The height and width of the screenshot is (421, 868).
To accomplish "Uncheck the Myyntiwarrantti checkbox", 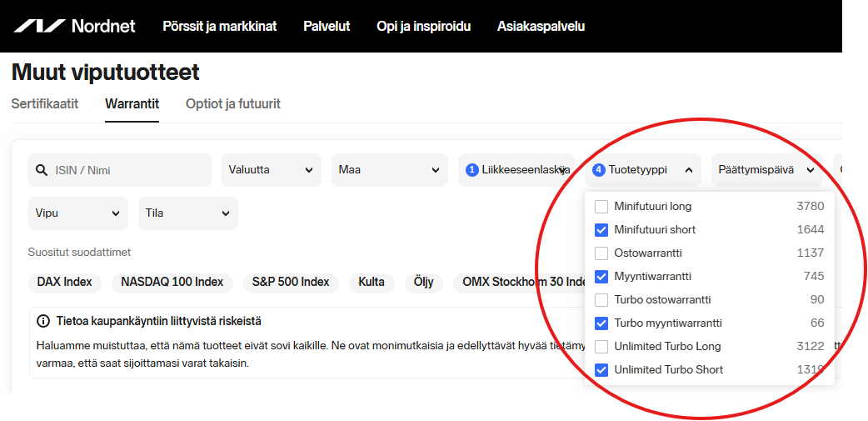I will [x=601, y=277].
